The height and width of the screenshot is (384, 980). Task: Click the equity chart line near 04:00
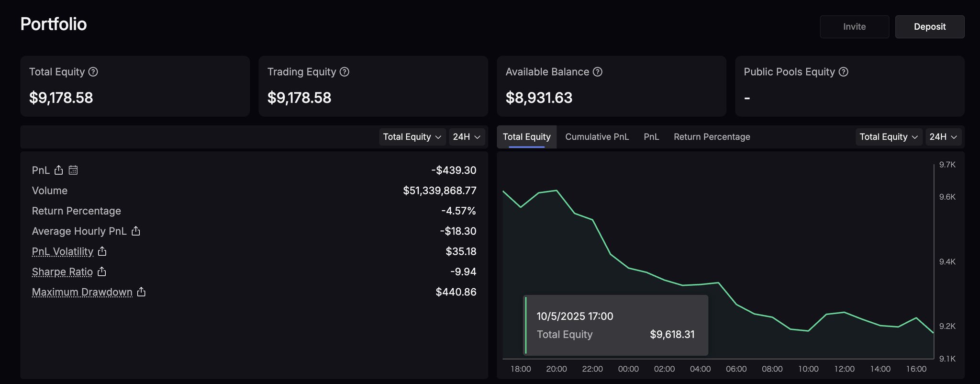(701, 284)
